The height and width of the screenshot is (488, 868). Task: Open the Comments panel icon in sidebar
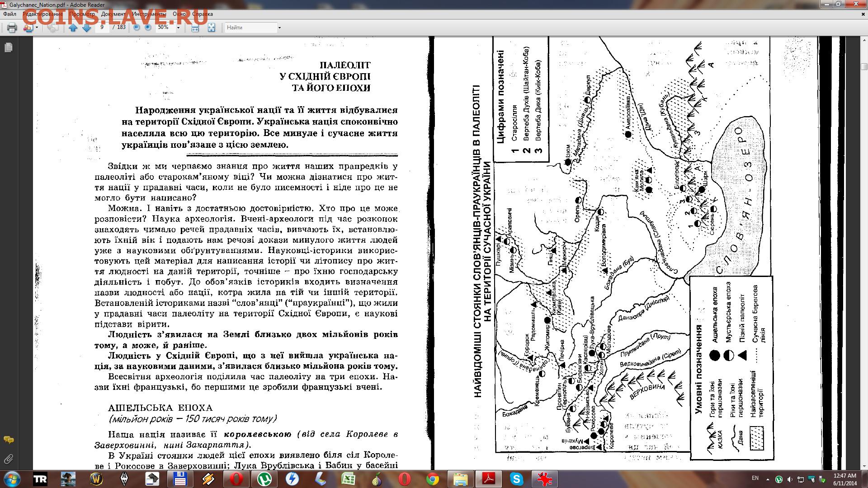point(8,440)
